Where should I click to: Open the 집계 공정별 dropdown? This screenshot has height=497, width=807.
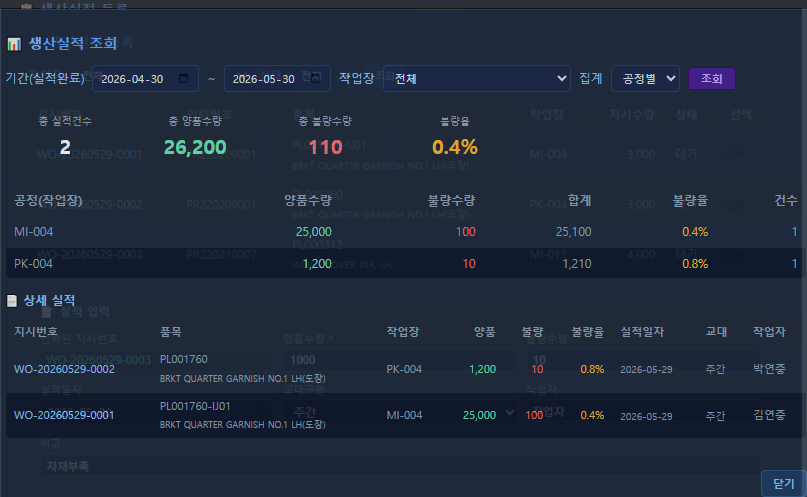[645, 79]
